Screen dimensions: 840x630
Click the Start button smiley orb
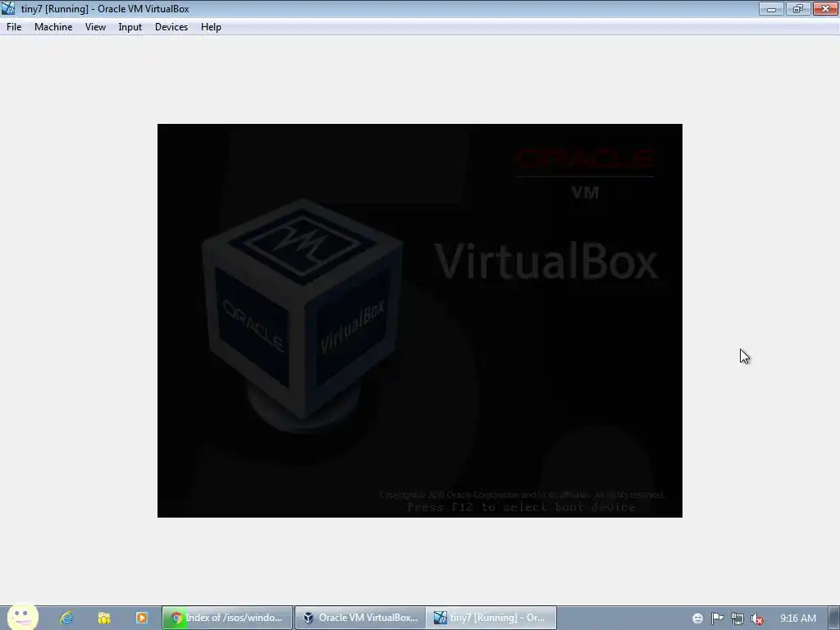click(x=22, y=617)
